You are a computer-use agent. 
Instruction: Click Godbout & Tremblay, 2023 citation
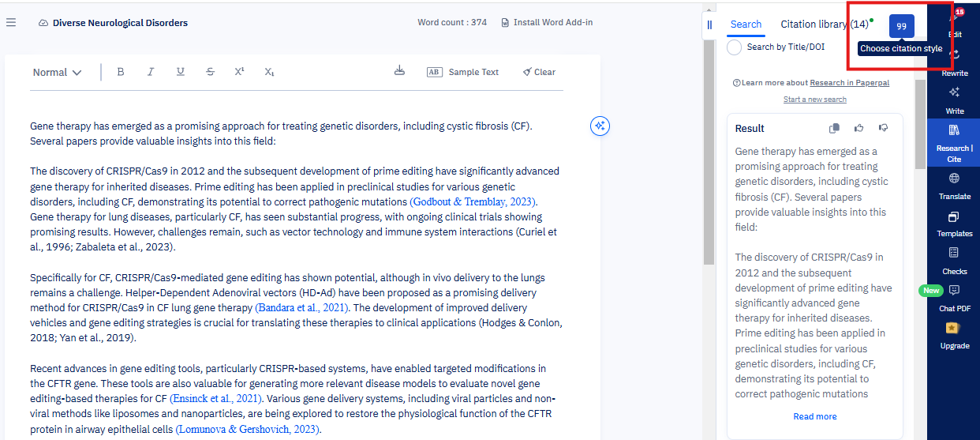(473, 201)
